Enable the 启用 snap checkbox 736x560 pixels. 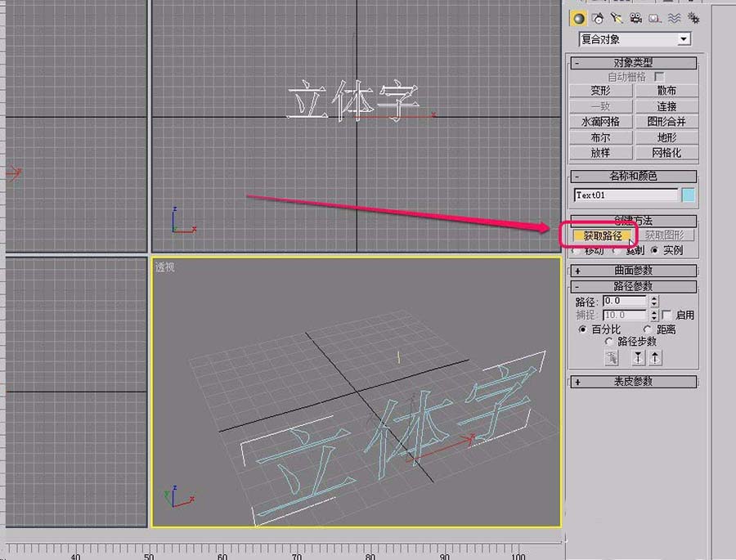coord(666,316)
